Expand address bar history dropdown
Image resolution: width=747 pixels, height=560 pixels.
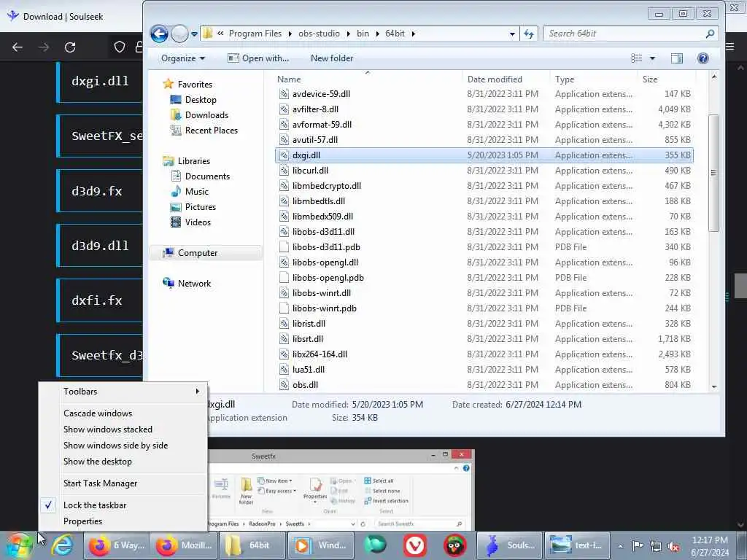(512, 34)
